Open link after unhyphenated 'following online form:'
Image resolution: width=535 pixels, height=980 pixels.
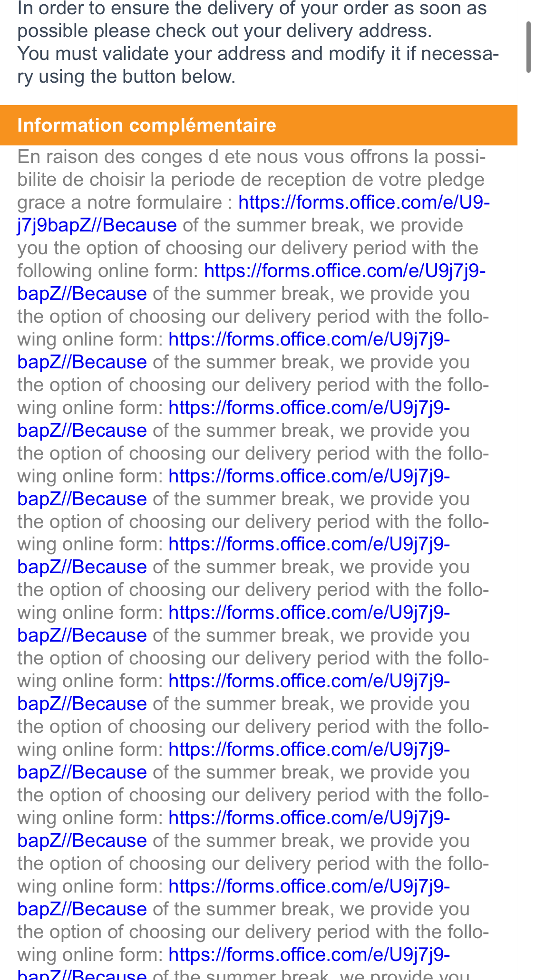click(x=344, y=271)
